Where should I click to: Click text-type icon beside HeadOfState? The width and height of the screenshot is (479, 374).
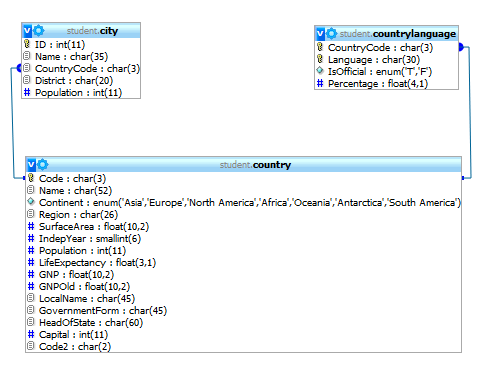tap(31, 322)
